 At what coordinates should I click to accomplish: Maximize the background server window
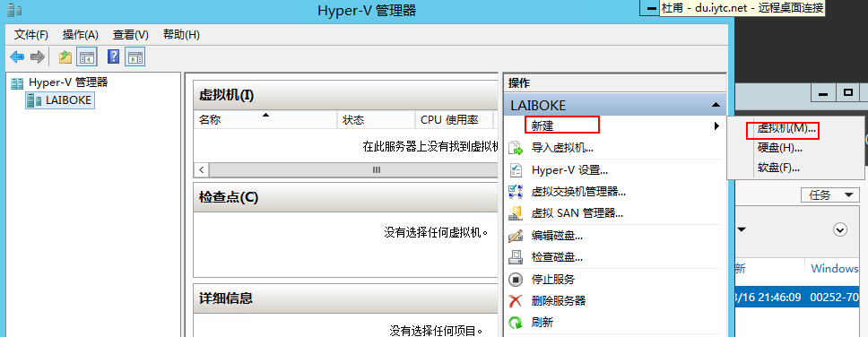pos(847,92)
